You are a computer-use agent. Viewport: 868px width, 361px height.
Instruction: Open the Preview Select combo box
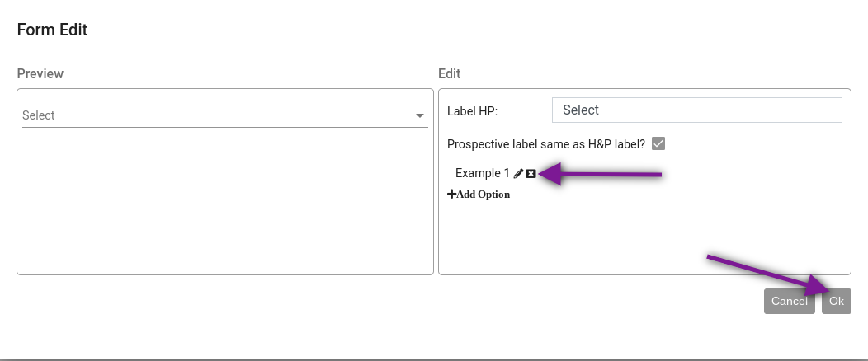click(215, 115)
